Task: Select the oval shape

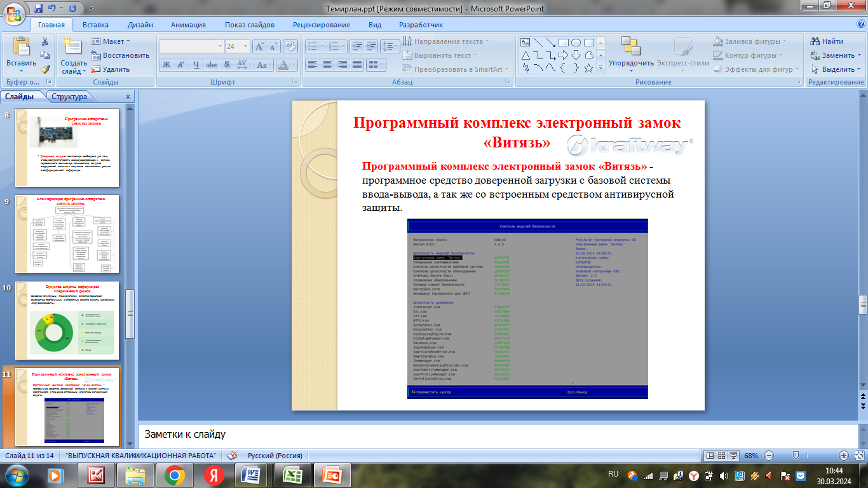Action: click(576, 43)
